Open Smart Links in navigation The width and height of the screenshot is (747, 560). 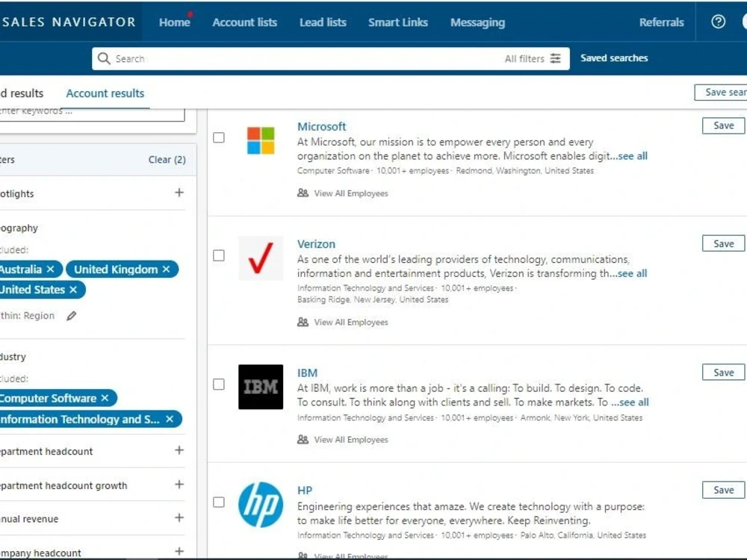tap(398, 22)
